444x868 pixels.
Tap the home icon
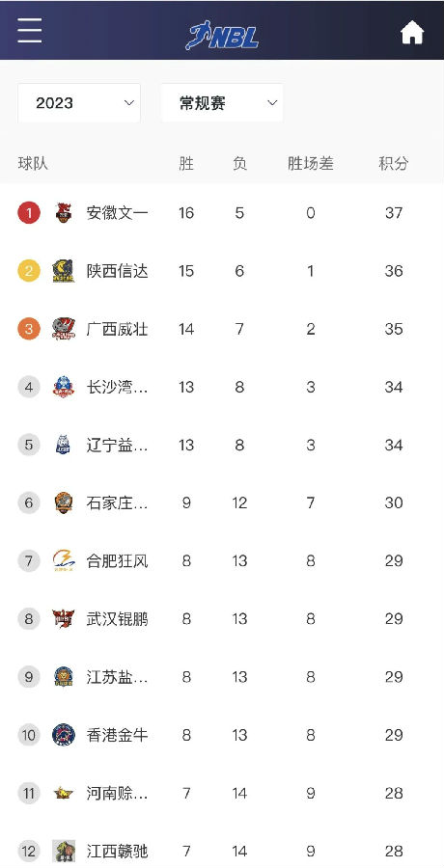(412, 32)
